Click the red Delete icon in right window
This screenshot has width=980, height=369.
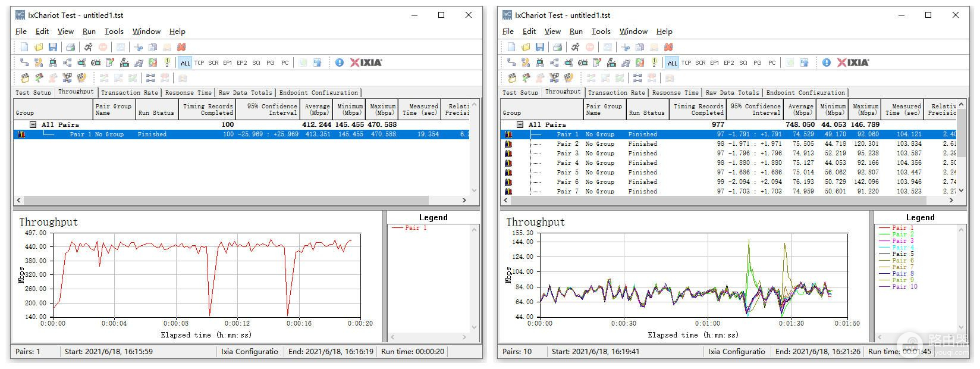click(x=668, y=47)
